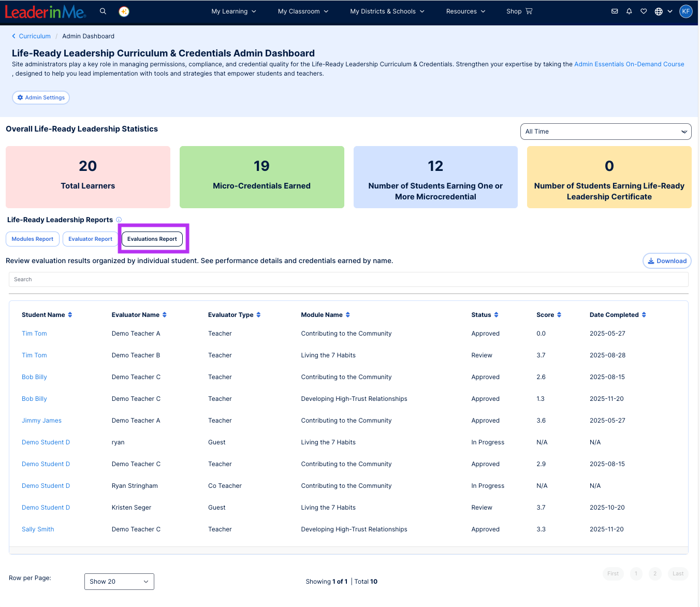Image resolution: width=700 pixels, height=607 pixels.
Task: Click the Shop cart icon
Action: (x=529, y=11)
